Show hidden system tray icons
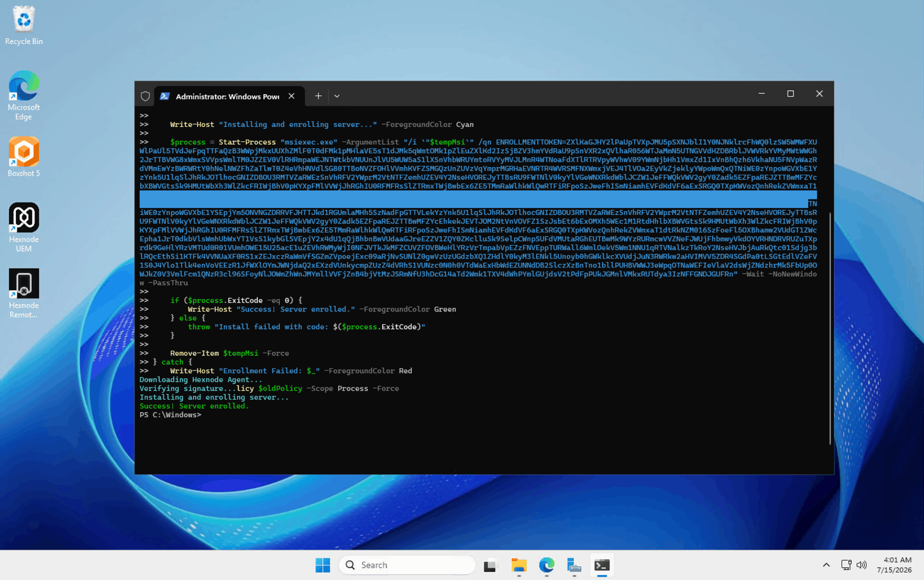The image size is (924, 580). (x=826, y=565)
